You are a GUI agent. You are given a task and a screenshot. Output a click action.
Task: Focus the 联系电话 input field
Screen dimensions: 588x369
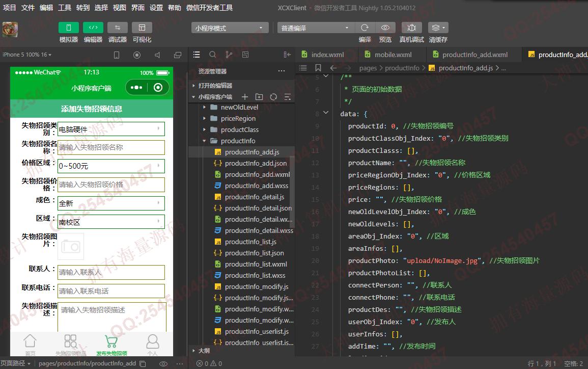(x=111, y=291)
